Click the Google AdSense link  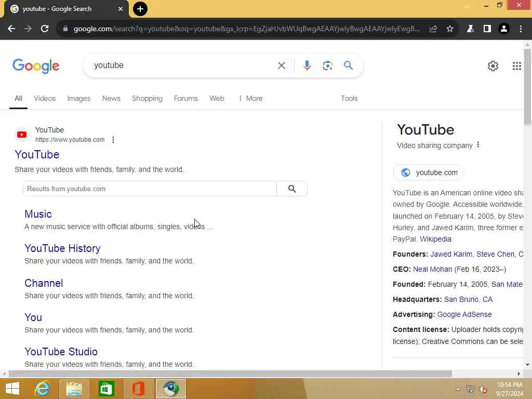click(464, 314)
